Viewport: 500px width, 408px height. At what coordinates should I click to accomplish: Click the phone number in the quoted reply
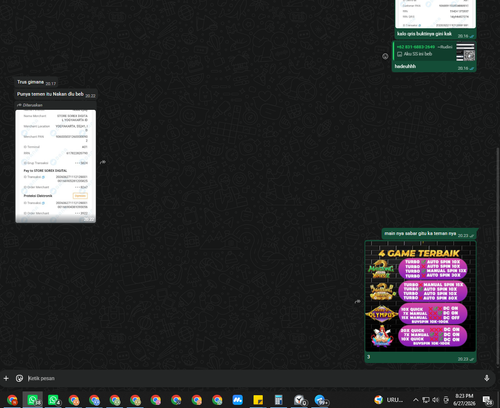(416, 47)
